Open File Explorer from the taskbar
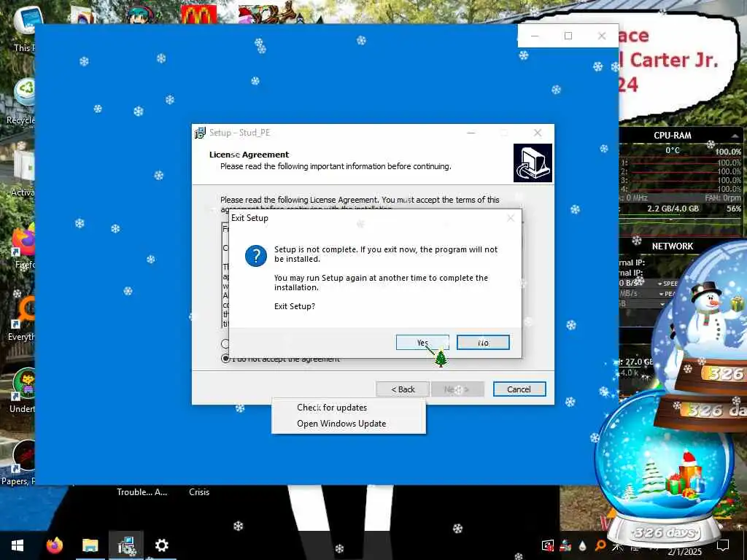 coord(90,545)
